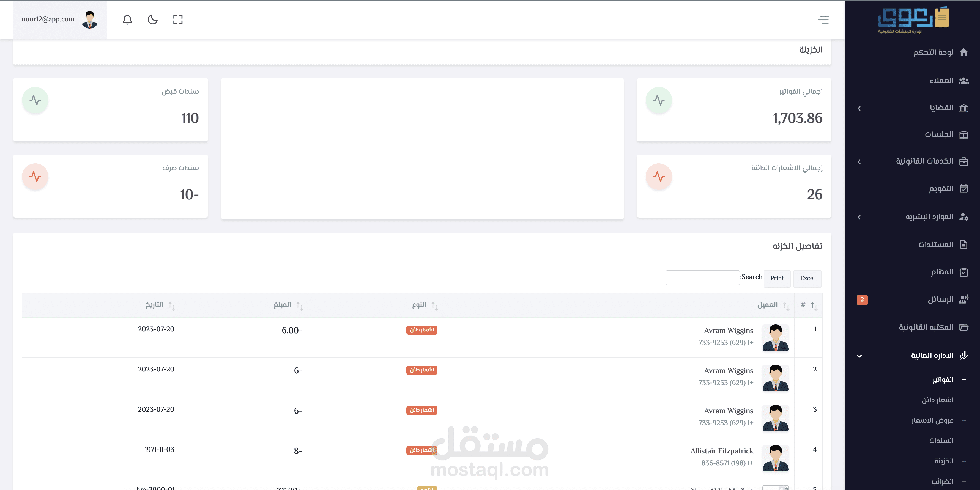This screenshot has height=490, width=980.
Task: Sort table by amount (المبلغ) column
Action: (282, 305)
